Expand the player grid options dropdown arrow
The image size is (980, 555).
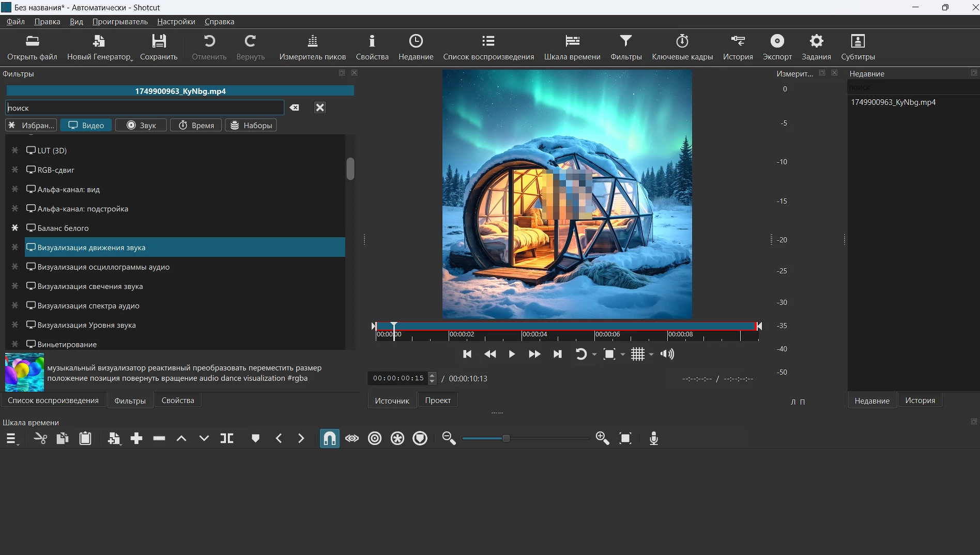(x=651, y=354)
